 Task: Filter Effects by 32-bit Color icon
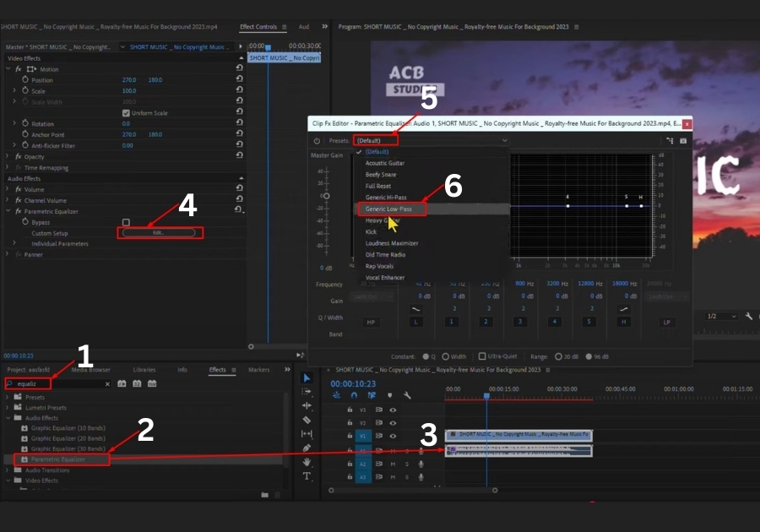coord(137,383)
